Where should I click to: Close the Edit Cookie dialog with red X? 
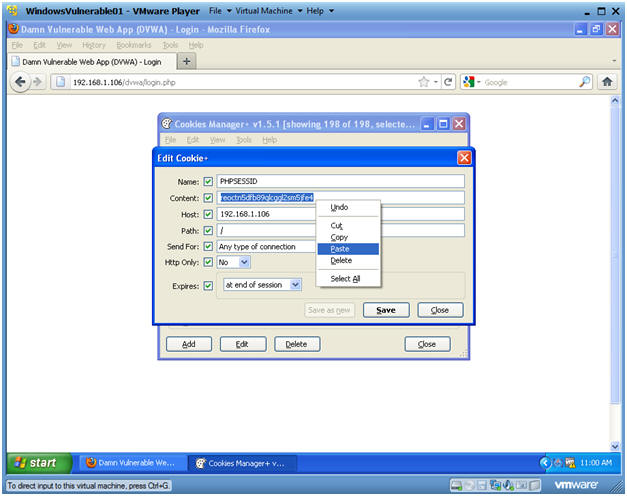pyautogui.click(x=464, y=158)
